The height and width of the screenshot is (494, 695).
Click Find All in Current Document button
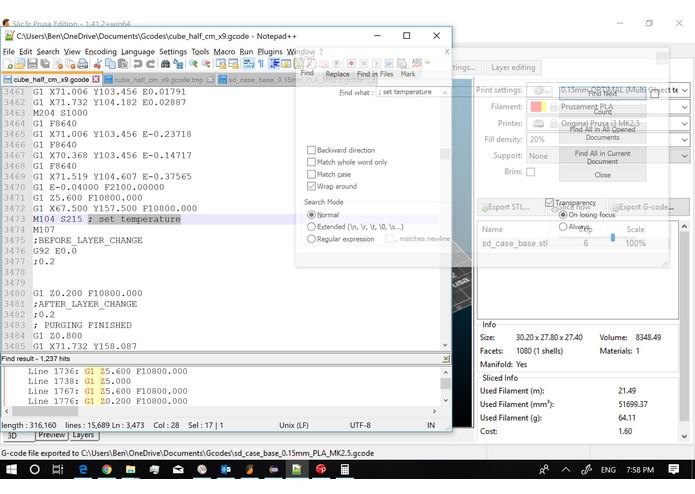tap(602, 157)
